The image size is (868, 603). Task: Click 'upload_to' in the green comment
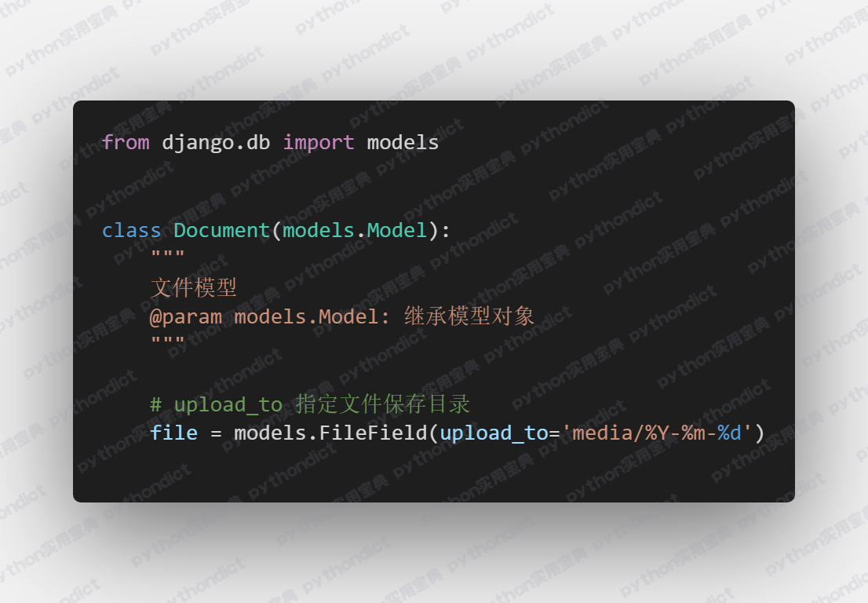[228, 405]
